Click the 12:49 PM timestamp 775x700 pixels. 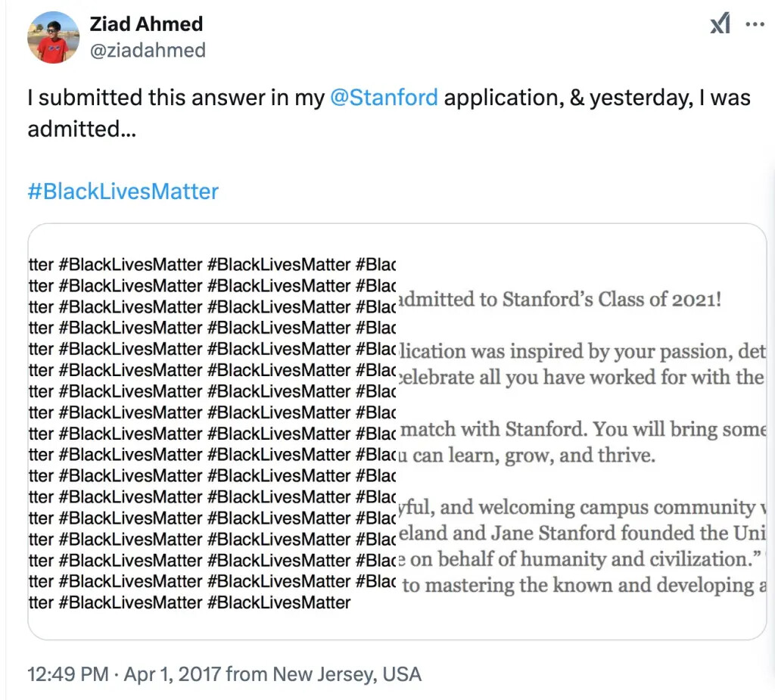[67, 674]
